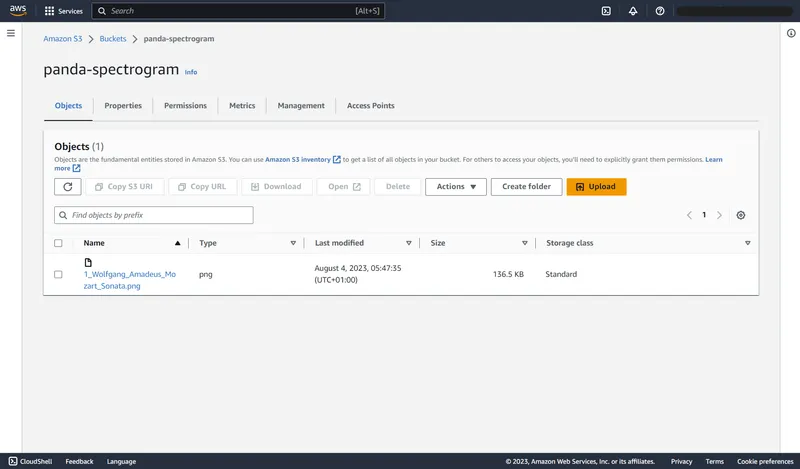The width and height of the screenshot is (800, 469).
Task: Sort by Size column arrow
Action: tap(524, 243)
